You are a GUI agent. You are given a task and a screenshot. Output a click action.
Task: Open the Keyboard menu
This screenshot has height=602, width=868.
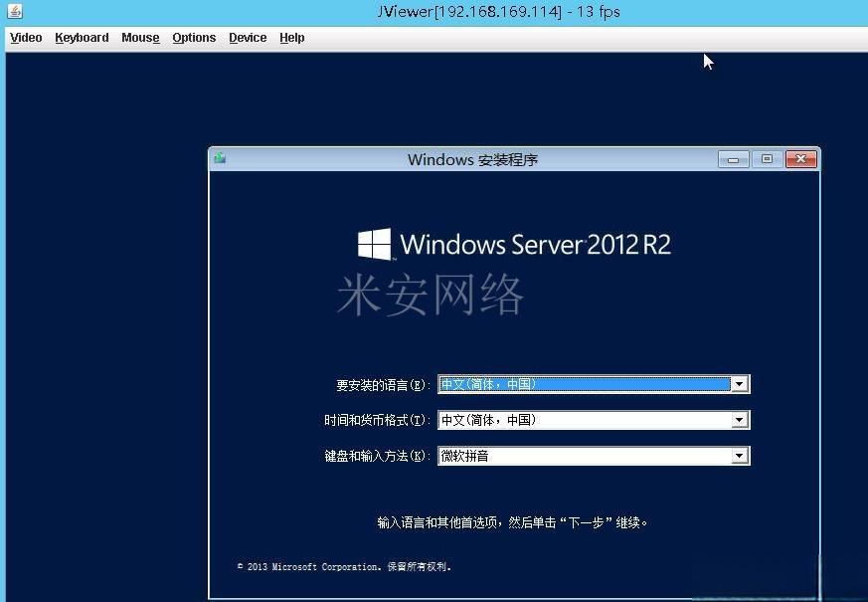pyautogui.click(x=82, y=38)
